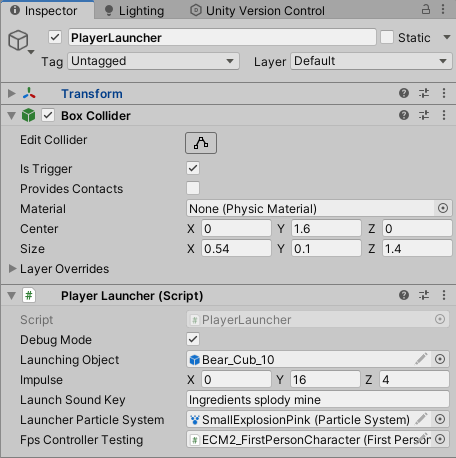Click the Transform axes icon

(29, 93)
